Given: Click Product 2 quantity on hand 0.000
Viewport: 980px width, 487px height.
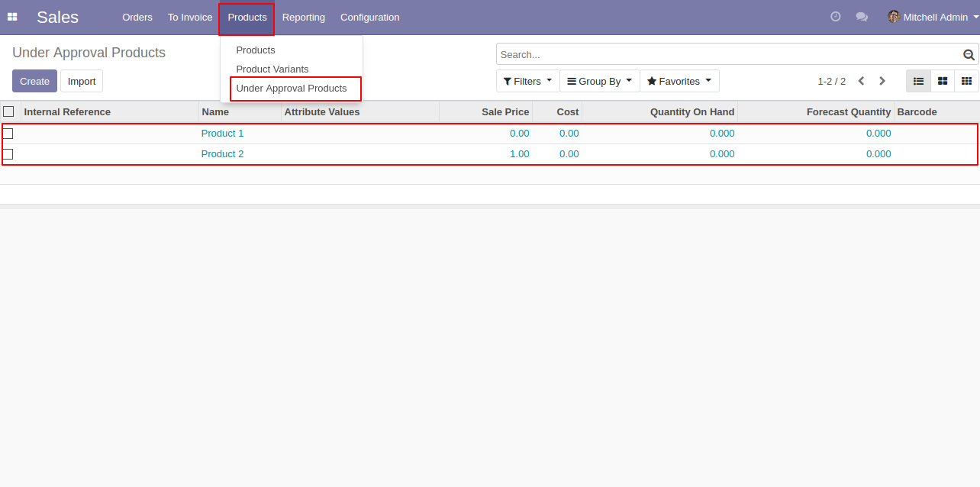Looking at the screenshot, I should click(722, 154).
